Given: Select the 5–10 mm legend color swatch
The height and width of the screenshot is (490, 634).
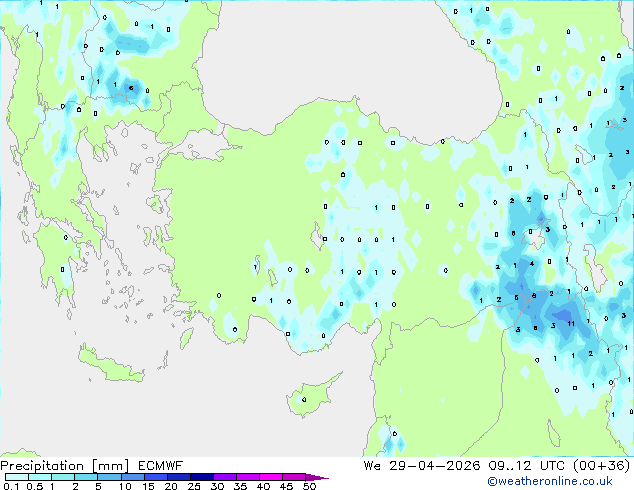Looking at the screenshot, I should pyautogui.click(x=110, y=477).
